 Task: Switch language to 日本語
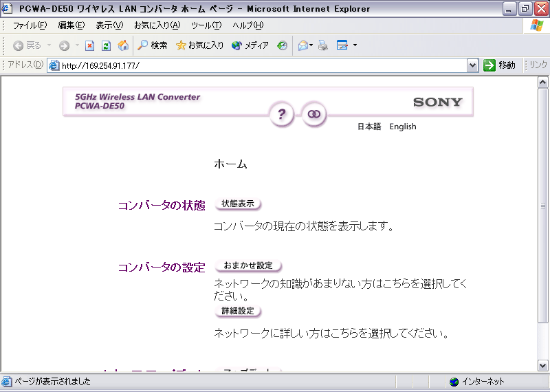click(369, 127)
